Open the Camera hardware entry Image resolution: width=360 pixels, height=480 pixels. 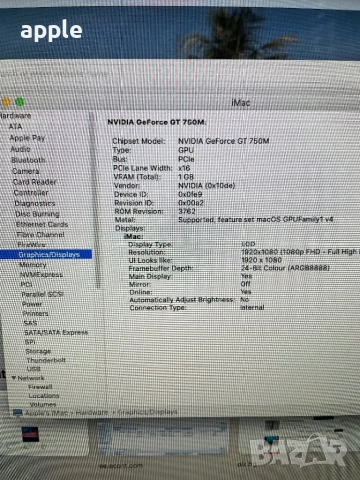click(26, 171)
